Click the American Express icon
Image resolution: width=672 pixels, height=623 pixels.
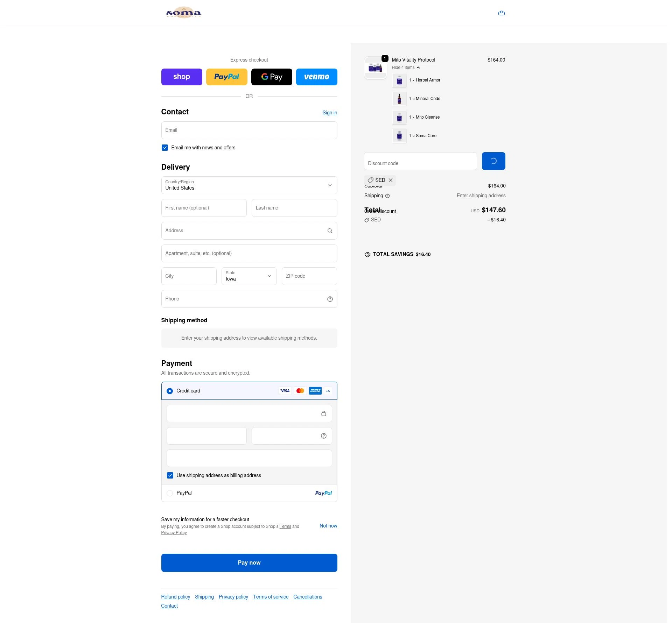coord(315,391)
